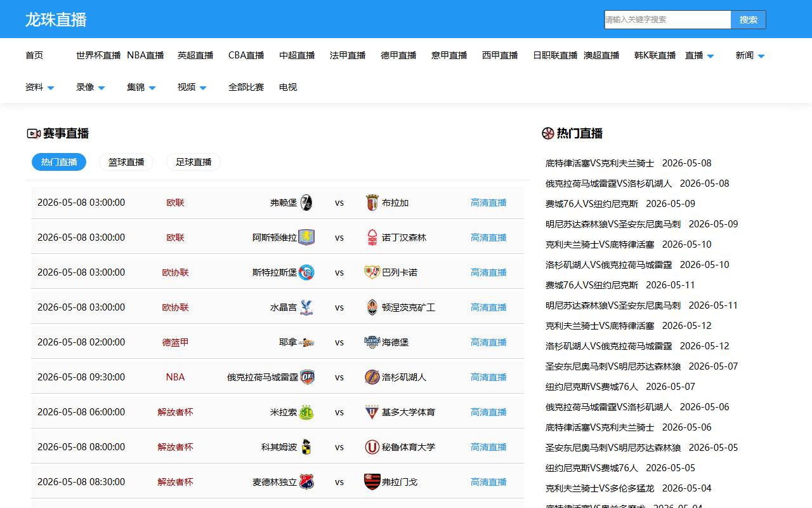The width and height of the screenshot is (812, 508).
Task: Go to 法甲直播 in navigation
Action: click(x=348, y=56)
